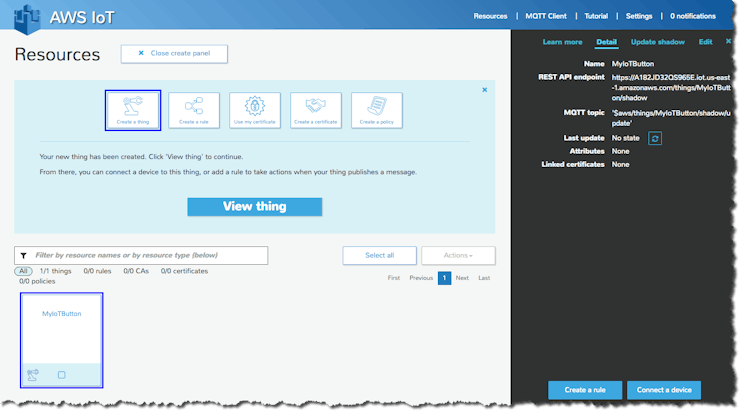Close the dark detail side panel

coord(728,42)
